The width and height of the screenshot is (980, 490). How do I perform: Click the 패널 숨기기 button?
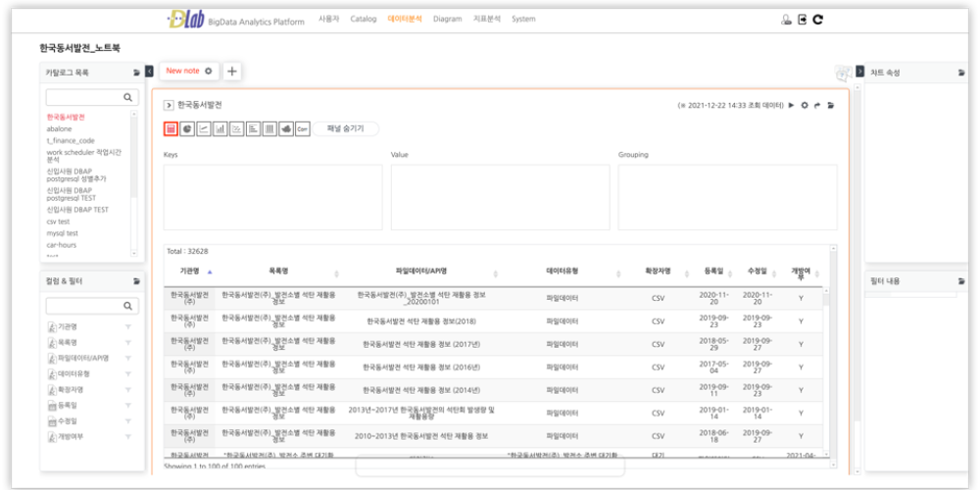click(346, 128)
